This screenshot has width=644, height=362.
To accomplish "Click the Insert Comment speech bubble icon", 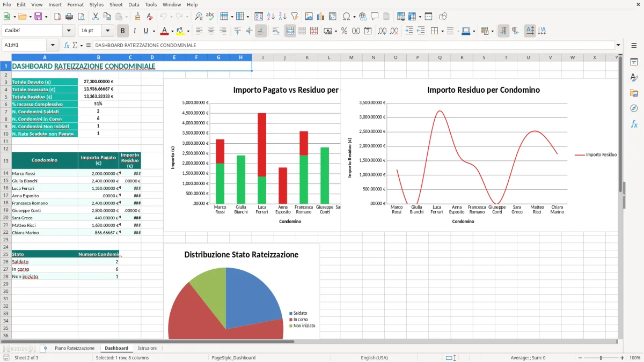I will pyautogui.click(x=375, y=17).
